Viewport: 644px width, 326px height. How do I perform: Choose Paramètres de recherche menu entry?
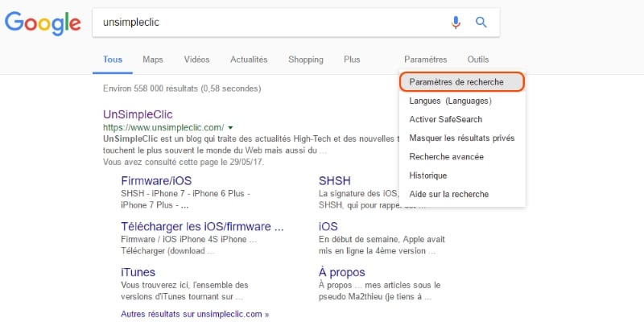[x=461, y=82]
